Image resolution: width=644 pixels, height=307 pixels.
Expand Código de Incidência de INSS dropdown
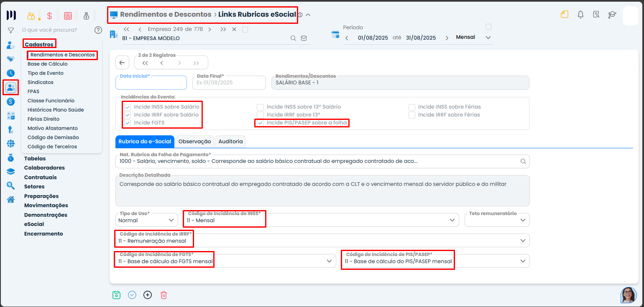click(x=321, y=220)
